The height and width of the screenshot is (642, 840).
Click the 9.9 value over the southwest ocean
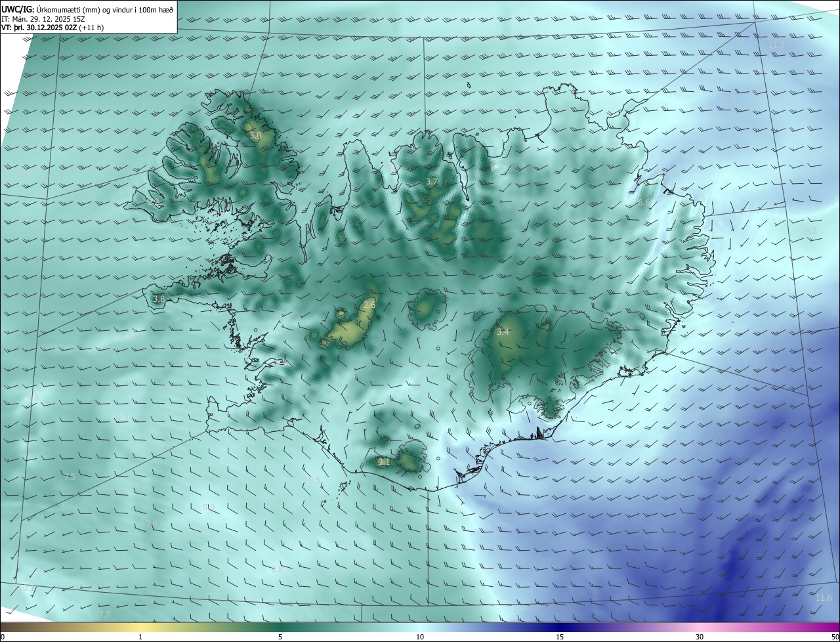(x=209, y=507)
